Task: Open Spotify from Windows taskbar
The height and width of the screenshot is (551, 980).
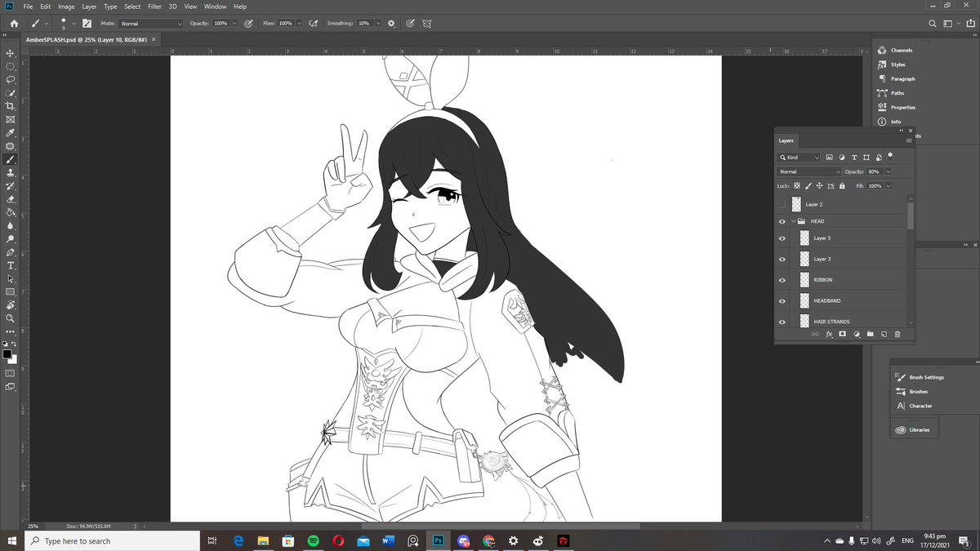Action: tap(313, 540)
